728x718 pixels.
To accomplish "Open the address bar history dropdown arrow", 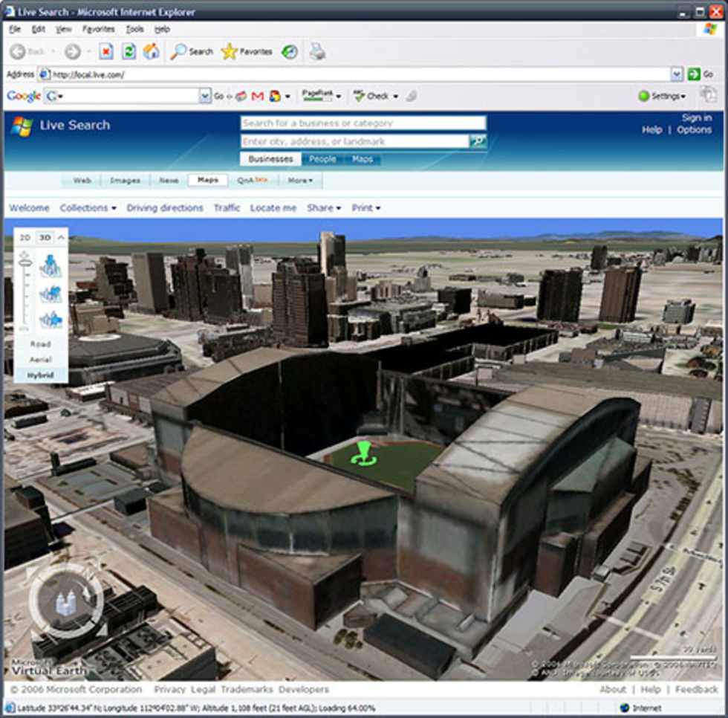I will click(x=677, y=74).
